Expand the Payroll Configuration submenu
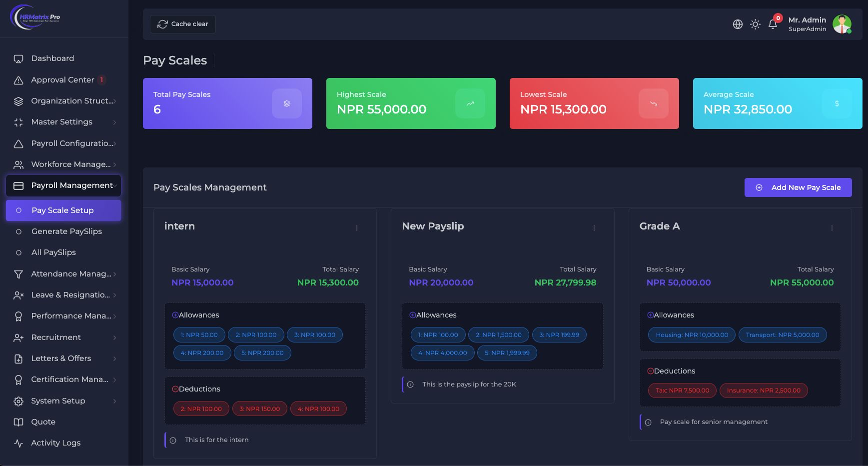 pyautogui.click(x=114, y=143)
